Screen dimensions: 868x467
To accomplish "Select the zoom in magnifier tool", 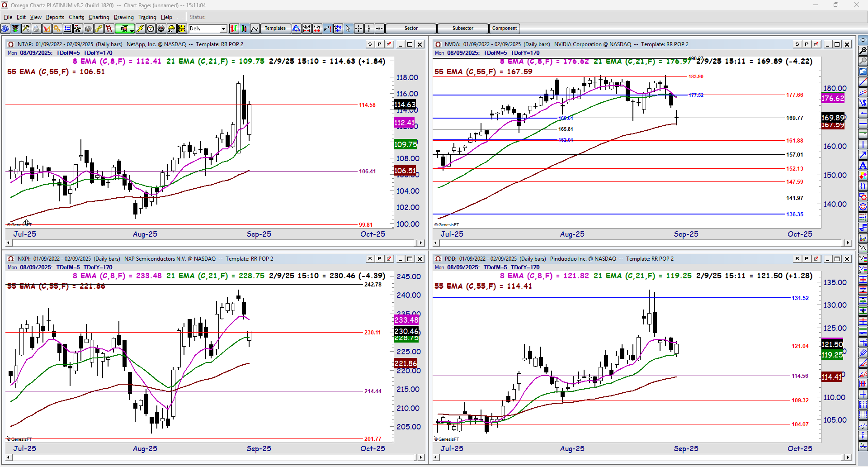I will coord(863,51).
